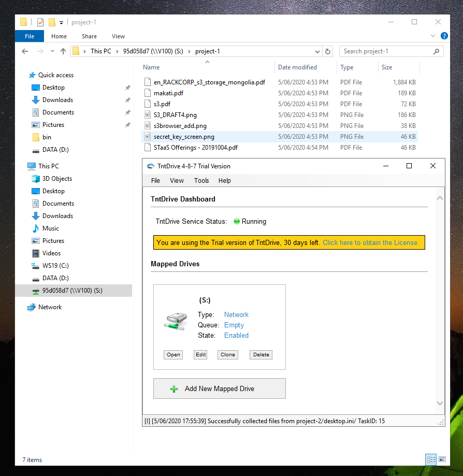Click the Network icon in navigation pane

[x=31, y=307]
